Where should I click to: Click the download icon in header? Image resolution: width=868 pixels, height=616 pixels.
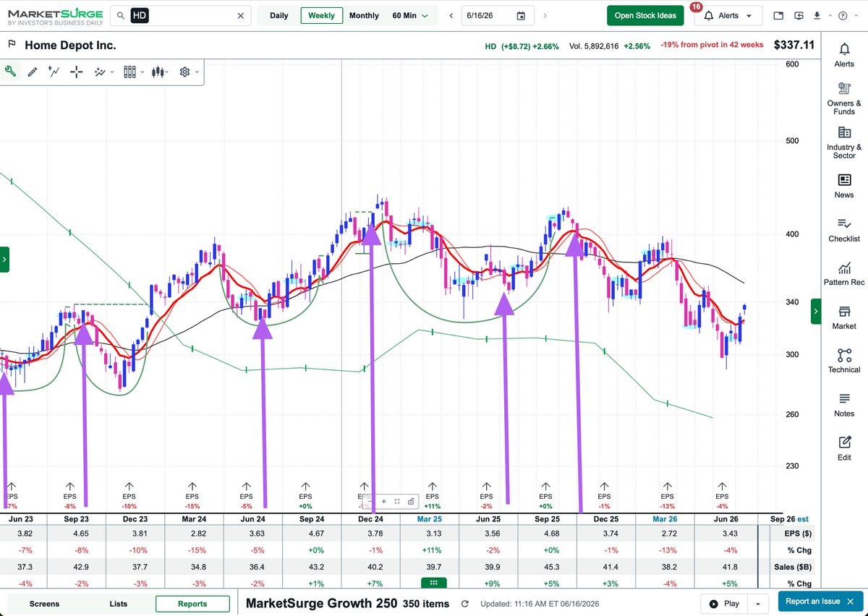tap(817, 15)
